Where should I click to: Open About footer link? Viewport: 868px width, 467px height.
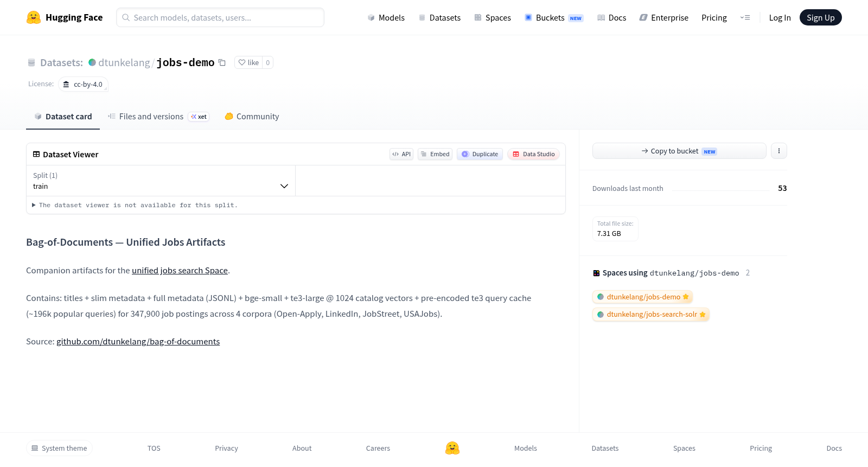pyautogui.click(x=302, y=448)
